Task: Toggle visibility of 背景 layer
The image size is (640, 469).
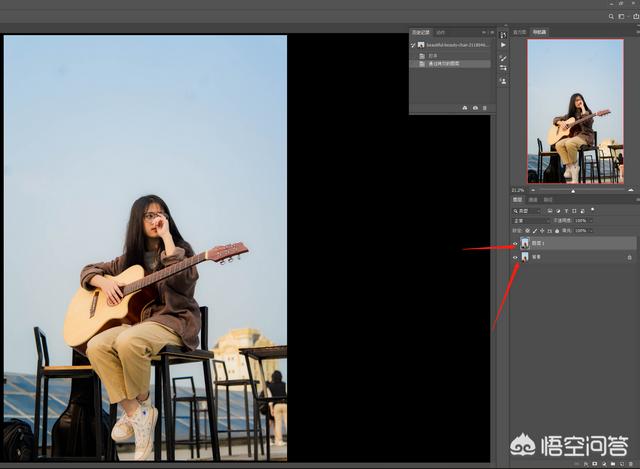Action: pyautogui.click(x=515, y=257)
